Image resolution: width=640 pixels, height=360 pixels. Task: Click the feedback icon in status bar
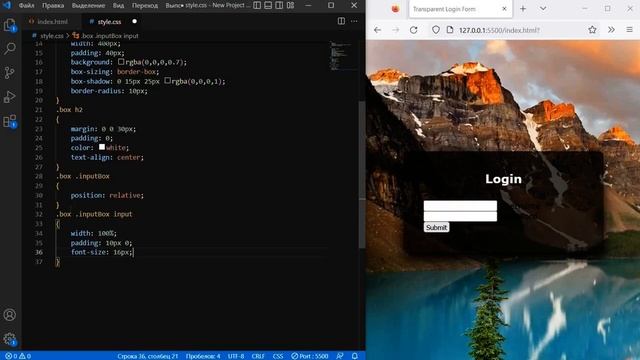pos(340,356)
